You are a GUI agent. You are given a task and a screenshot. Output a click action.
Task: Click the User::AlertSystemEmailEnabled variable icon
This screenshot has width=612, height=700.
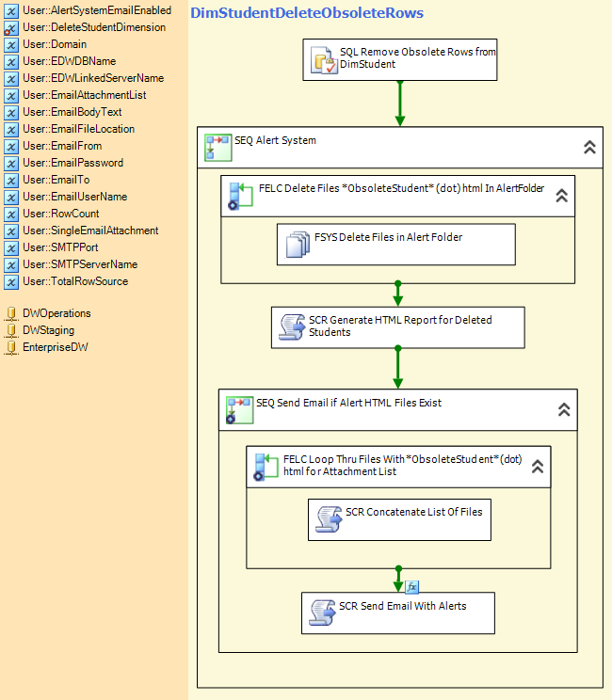click(x=11, y=10)
